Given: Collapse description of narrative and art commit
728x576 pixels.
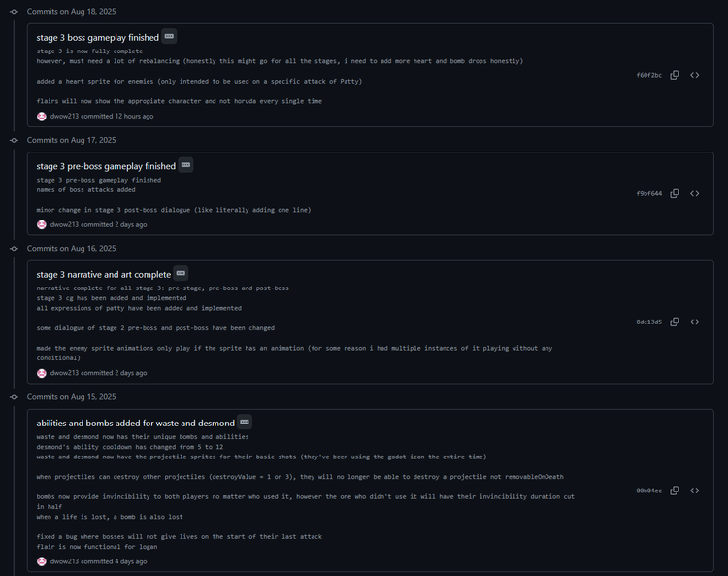Looking at the screenshot, I should coord(181,273).
